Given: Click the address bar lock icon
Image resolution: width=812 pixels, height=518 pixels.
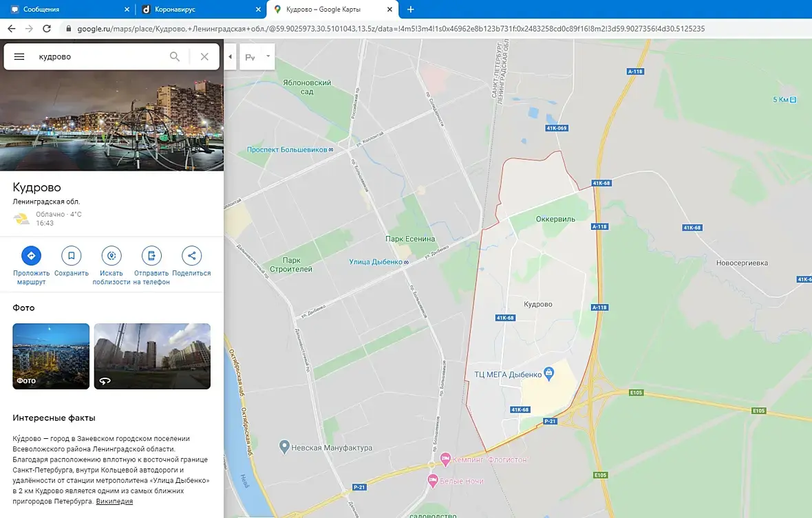Looking at the screenshot, I should tap(68, 29).
